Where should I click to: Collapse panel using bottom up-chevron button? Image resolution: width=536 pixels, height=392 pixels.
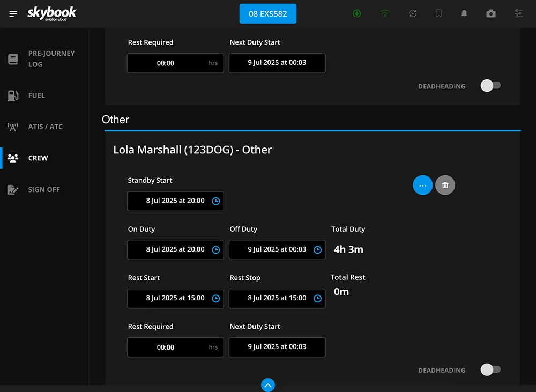(x=267, y=385)
